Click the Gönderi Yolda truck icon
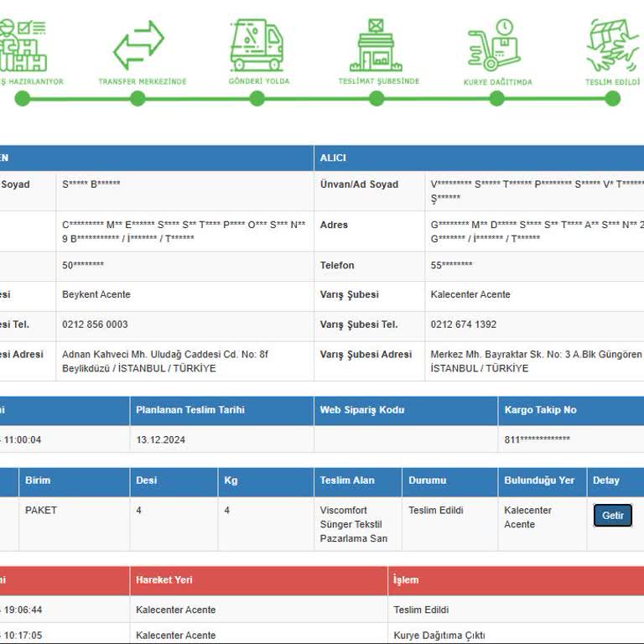The height and width of the screenshot is (644, 644). pyautogui.click(x=257, y=45)
